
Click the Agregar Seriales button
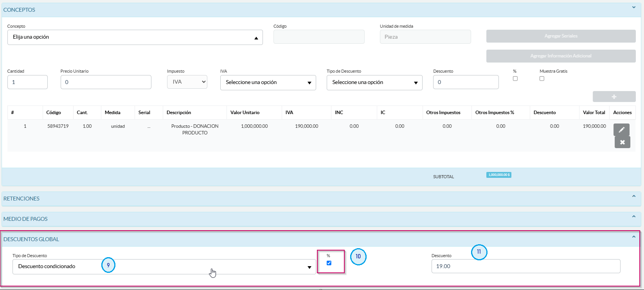tap(561, 36)
